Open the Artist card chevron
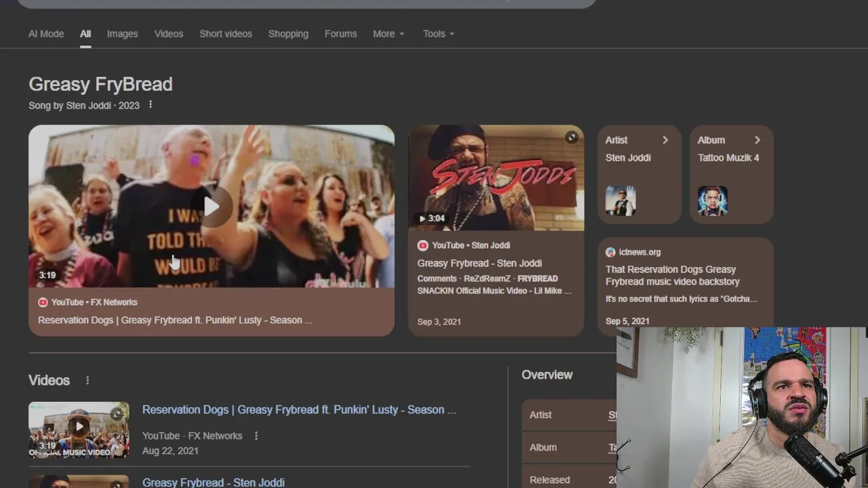 (x=665, y=140)
